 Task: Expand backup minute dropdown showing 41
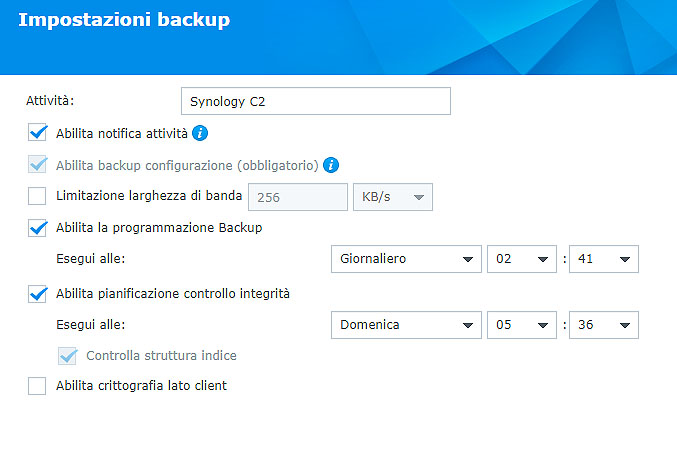[x=603, y=260]
